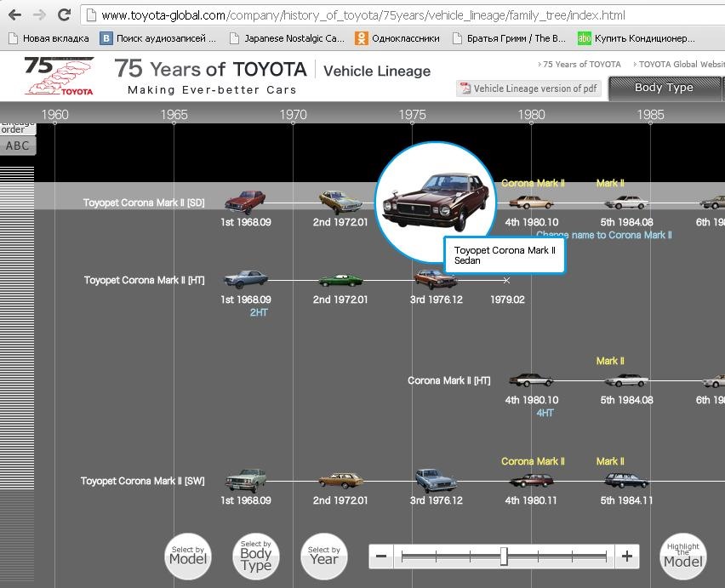Open the Поиск аудиозаписей bookmark
This screenshot has width=725, height=588.
point(158,38)
